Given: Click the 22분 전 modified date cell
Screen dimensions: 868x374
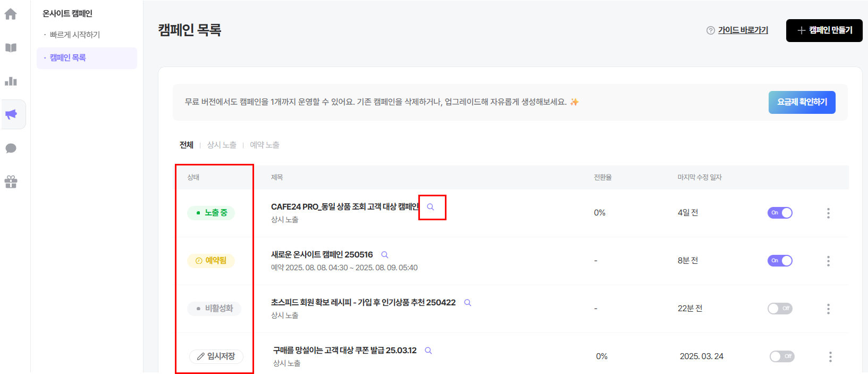Looking at the screenshot, I should 690,309.
